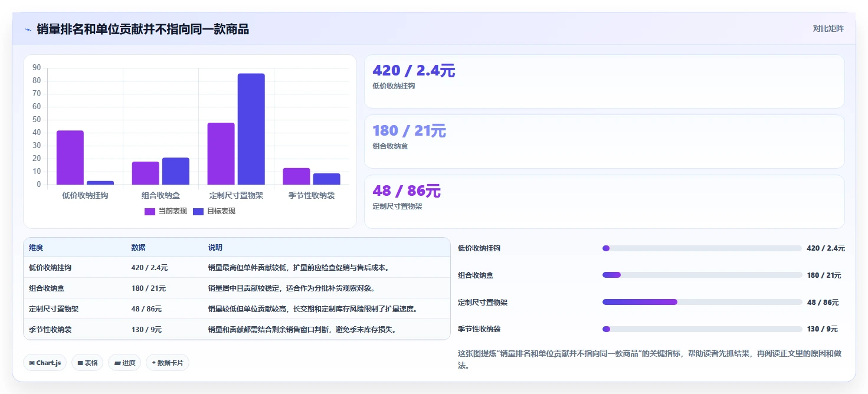Click the header icon beside the title
Screen dimensions: 868x394
pyautogui.click(x=28, y=29)
